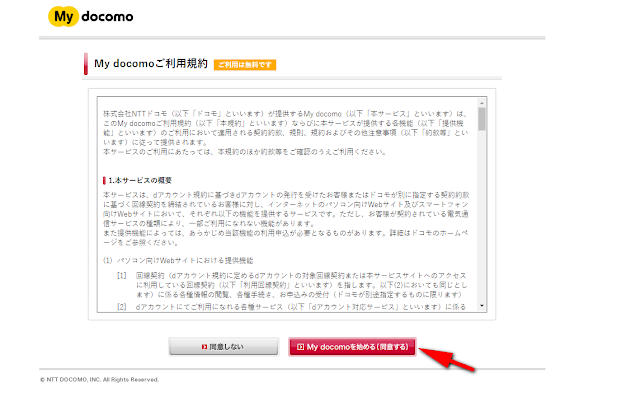Click the terms scrollbar up arrow
Image resolution: width=640 pixels, height=420 pixels.
[x=482, y=103]
